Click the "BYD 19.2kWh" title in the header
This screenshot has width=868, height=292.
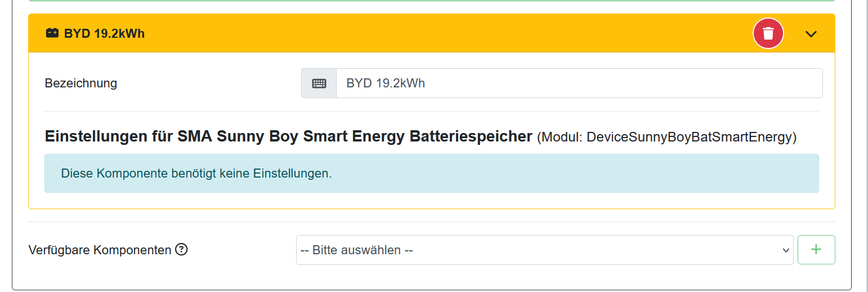(x=104, y=33)
